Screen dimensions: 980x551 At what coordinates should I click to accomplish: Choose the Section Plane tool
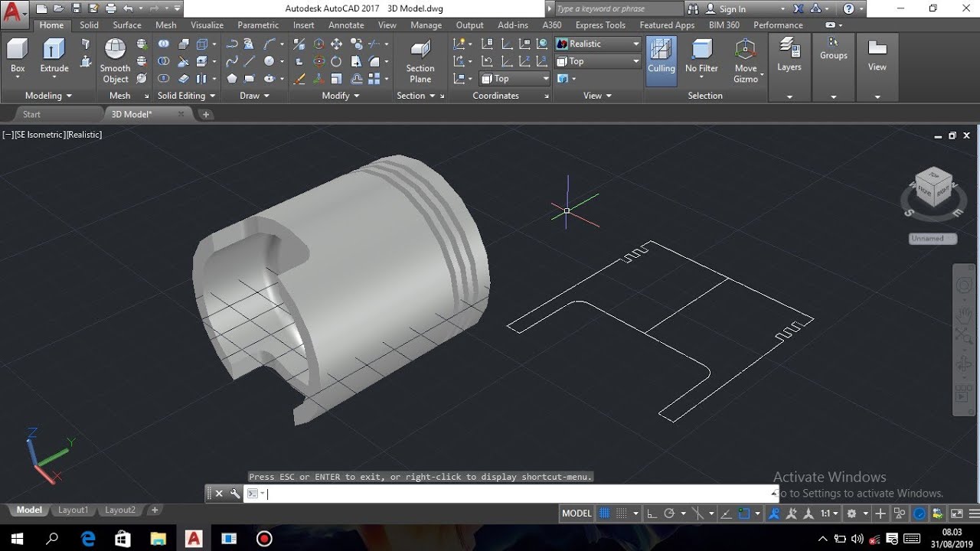[420, 61]
